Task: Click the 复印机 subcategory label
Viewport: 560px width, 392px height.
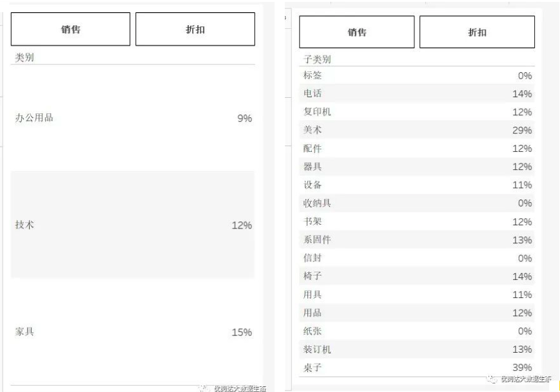Action: pos(317,112)
